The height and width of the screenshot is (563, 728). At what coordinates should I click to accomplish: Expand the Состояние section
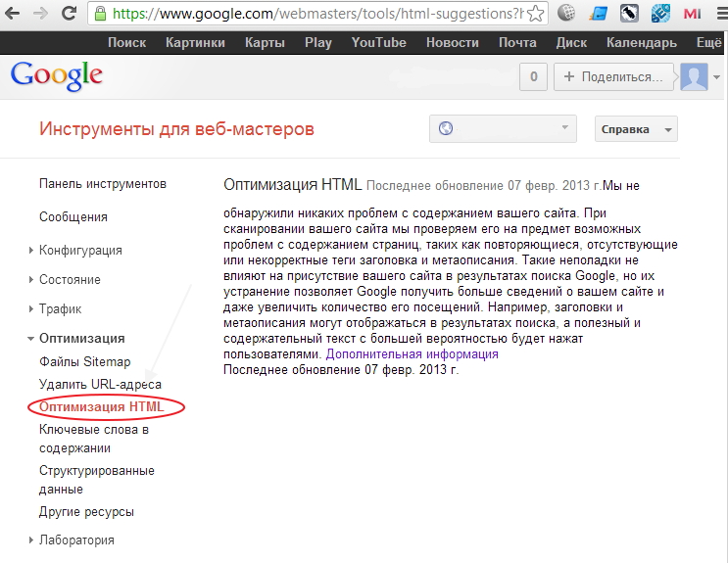31,279
